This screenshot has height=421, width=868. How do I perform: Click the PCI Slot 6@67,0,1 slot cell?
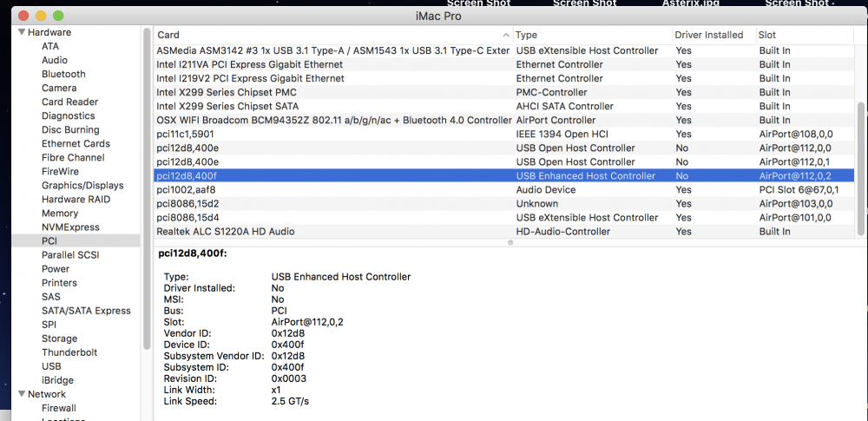tap(799, 189)
